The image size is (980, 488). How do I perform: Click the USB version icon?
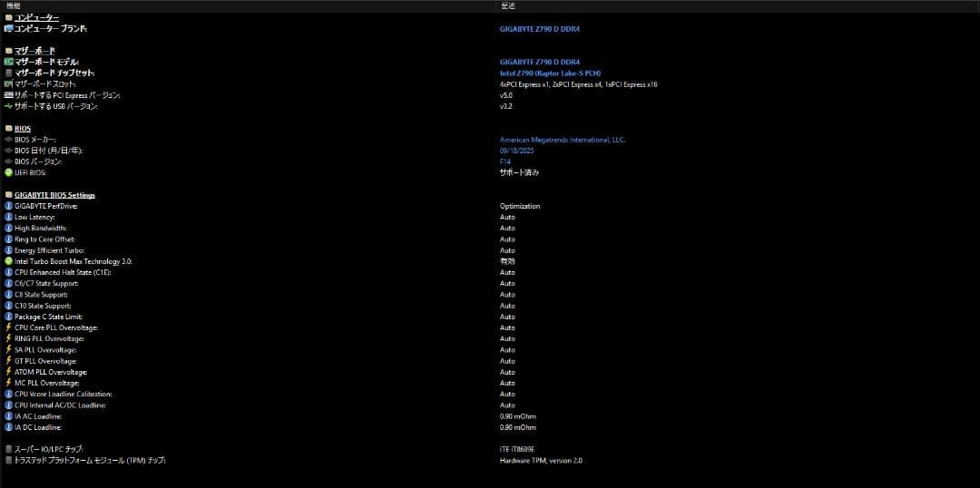pyautogui.click(x=8, y=106)
